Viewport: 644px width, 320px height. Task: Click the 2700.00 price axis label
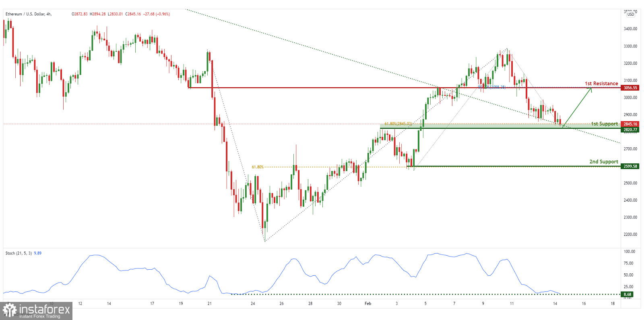[x=630, y=149]
